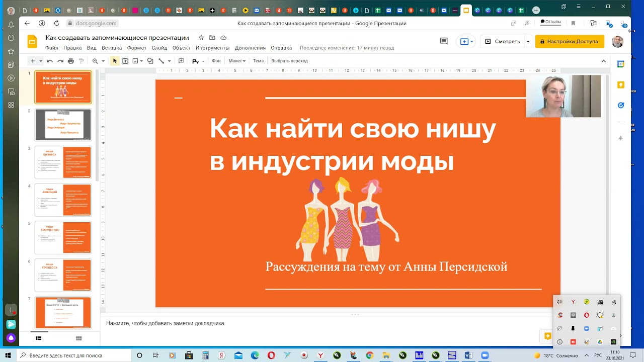Screen dimensions: 644x362
Task: Open Настройки Доступа sharing settings
Action: coord(570,41)
